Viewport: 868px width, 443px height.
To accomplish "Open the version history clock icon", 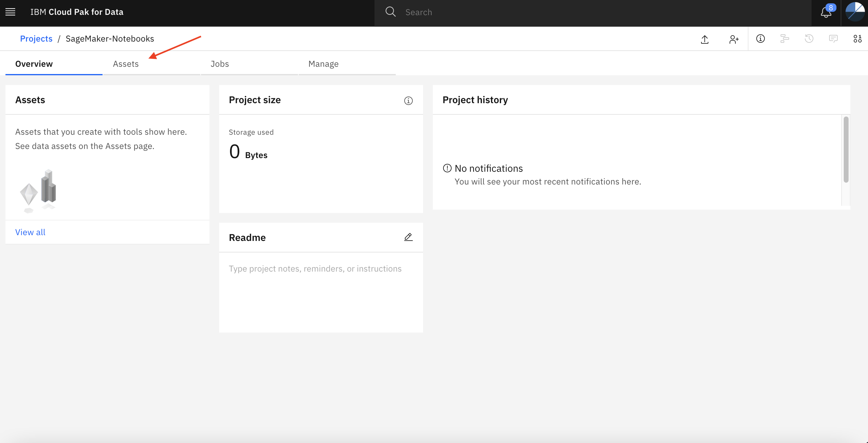I will [809, 39].
